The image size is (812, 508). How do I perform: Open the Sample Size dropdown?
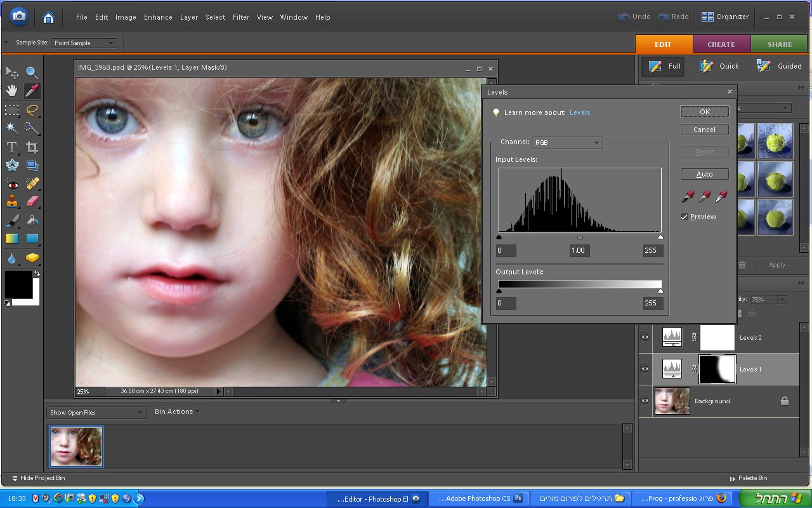click(84, 43)
